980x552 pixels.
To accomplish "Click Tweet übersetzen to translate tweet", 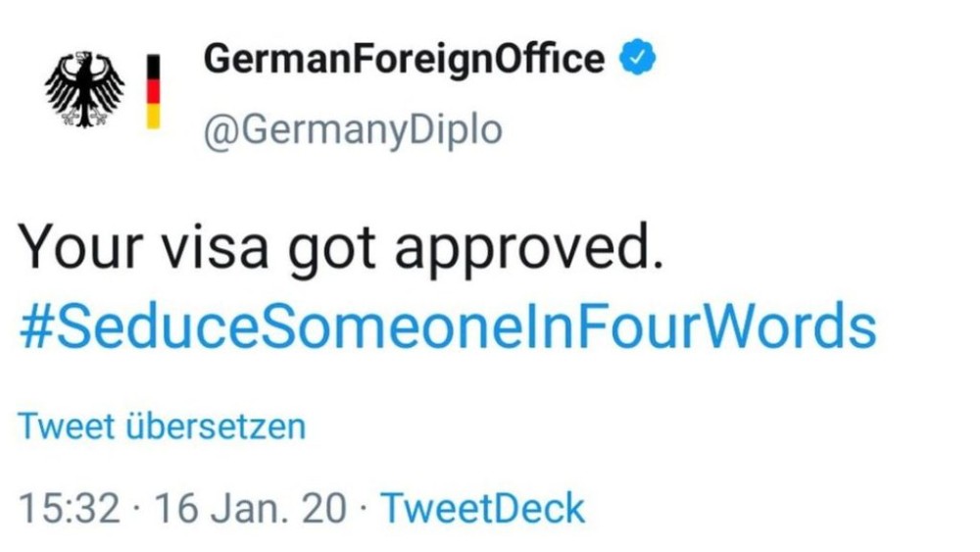I will coord(162,427).
